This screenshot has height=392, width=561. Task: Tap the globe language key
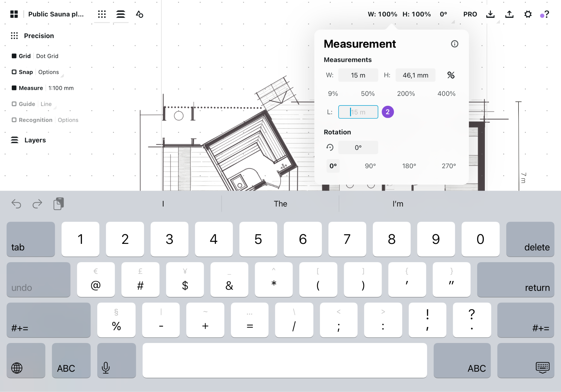click(x=26, y=360)
